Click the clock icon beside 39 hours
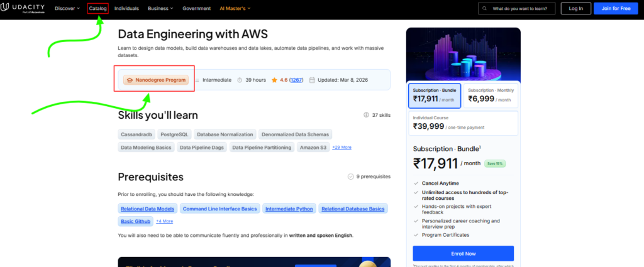This screenshot has height=267, width=644. pos(240,80)
